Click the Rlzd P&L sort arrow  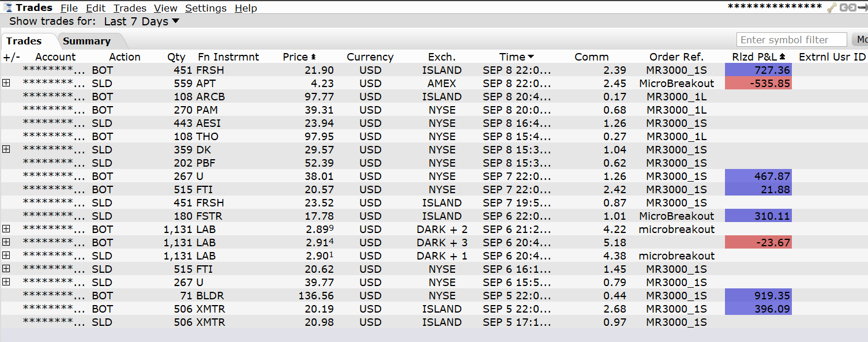click(x=783, y=57)
